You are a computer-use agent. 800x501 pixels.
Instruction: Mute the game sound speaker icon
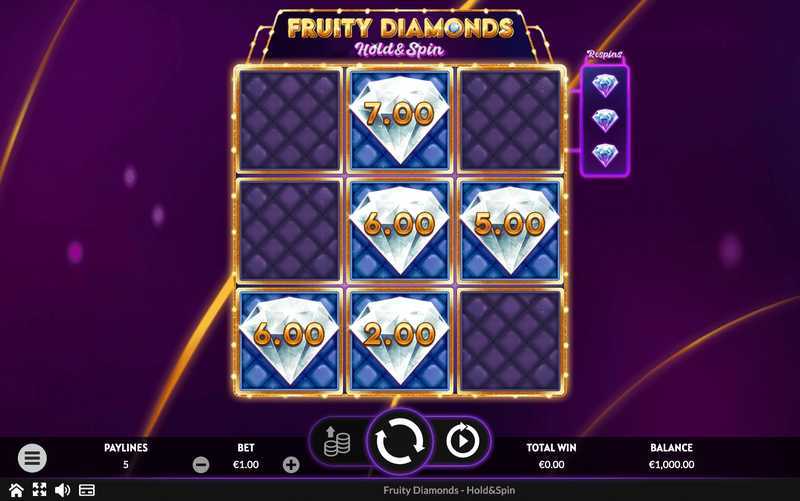pyautogui.click(x=62, y=490)
